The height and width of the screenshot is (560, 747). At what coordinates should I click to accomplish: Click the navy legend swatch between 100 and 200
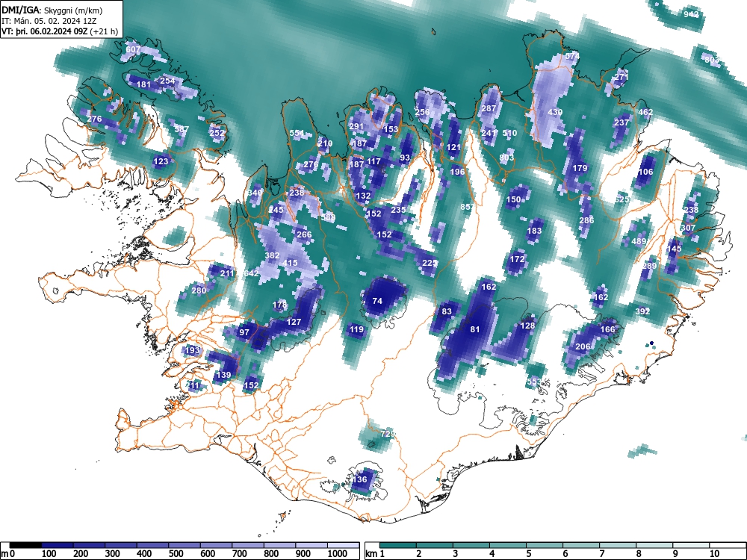(58, 545)
